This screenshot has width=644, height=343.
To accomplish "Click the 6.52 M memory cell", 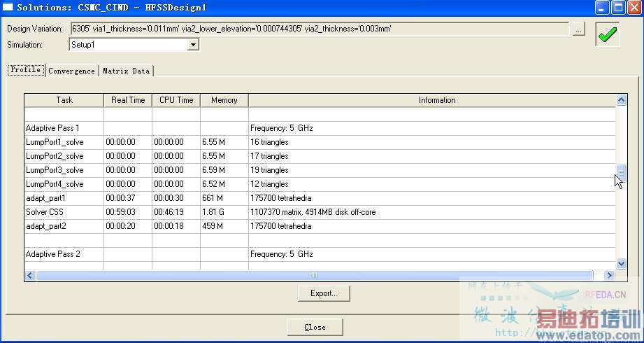I will [224, 184].
